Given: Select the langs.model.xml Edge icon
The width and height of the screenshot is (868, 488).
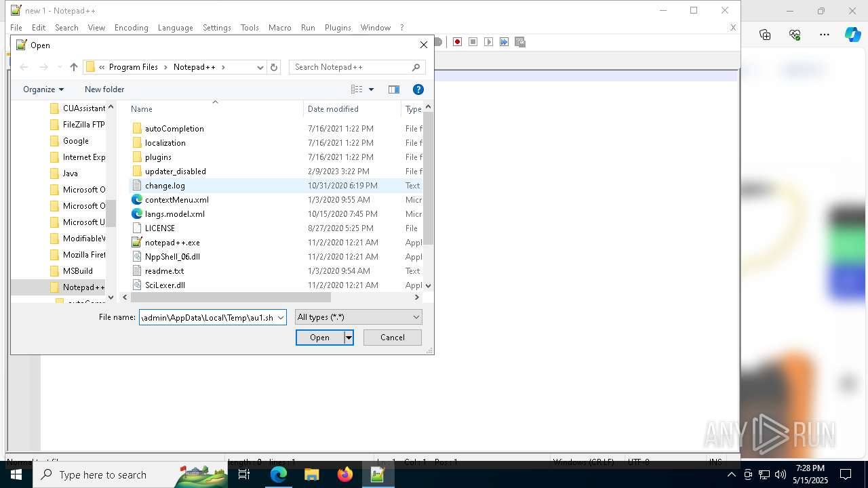Looking at the screenshot, I should pyautogui.click(x=137, y=214).
